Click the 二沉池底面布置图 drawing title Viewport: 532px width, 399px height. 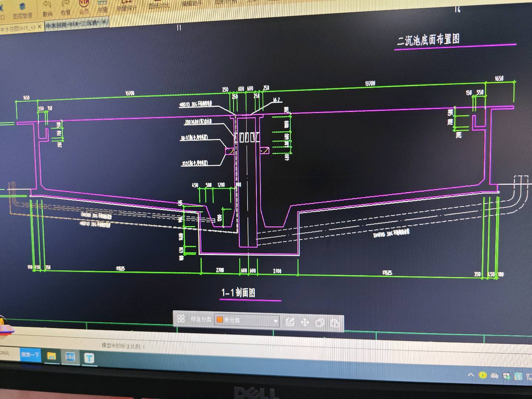(x=428, y=40)
